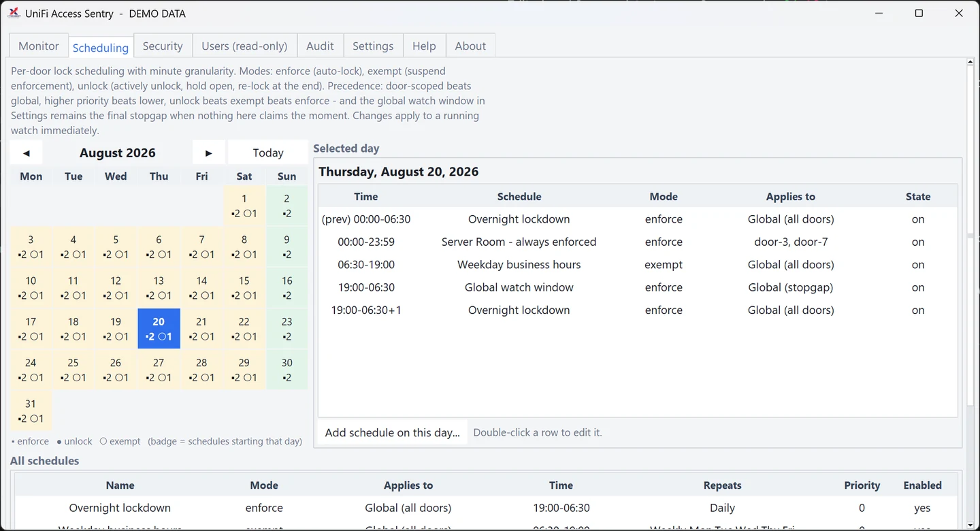Click the door-3, door-7 cell
The width and height of the screenshot is (980, 531).
[790, 242]
